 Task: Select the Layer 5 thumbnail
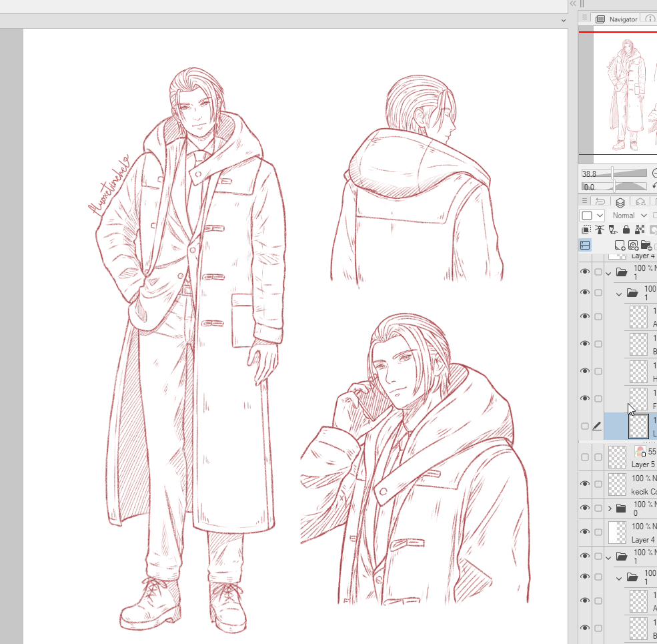(618, 457)
